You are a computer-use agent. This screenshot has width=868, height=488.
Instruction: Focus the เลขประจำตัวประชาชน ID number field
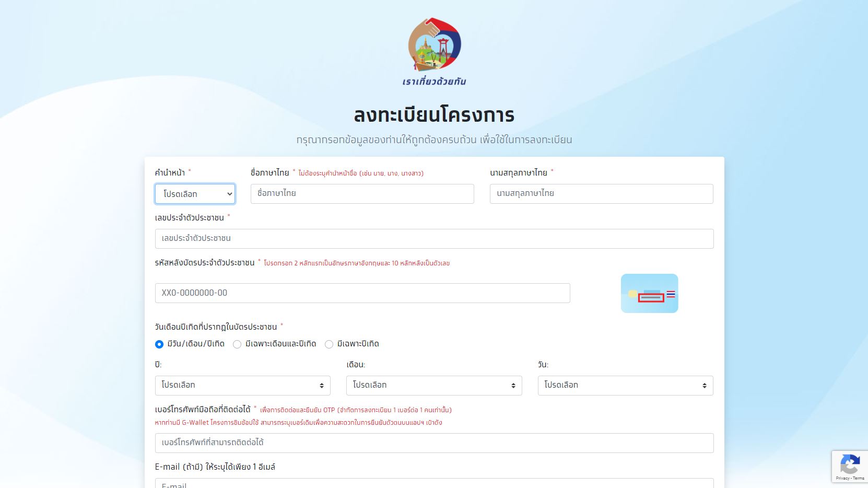[x=434, y=239]
